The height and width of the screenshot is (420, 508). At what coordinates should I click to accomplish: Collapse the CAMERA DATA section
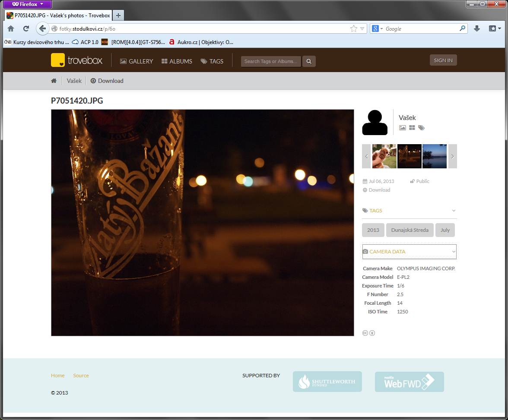[x=410, y=252]
